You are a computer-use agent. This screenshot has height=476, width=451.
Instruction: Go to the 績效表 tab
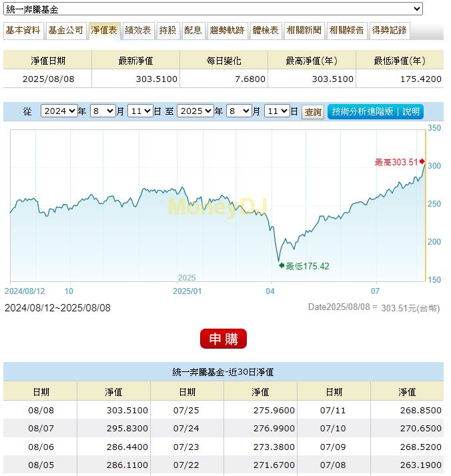138,31
